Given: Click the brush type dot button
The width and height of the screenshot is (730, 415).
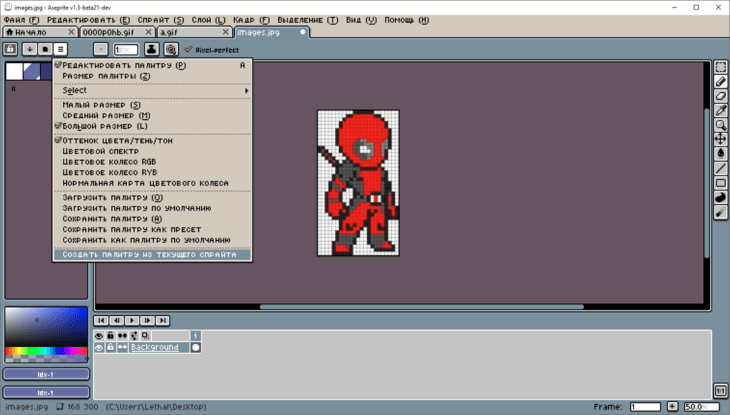Looking at the screenshot, I should [x=101, y=49].
